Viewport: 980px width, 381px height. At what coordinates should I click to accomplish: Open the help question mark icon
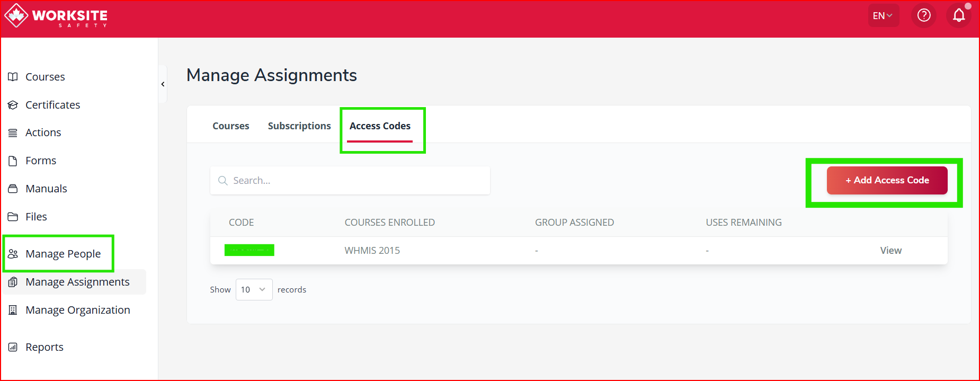924,15
